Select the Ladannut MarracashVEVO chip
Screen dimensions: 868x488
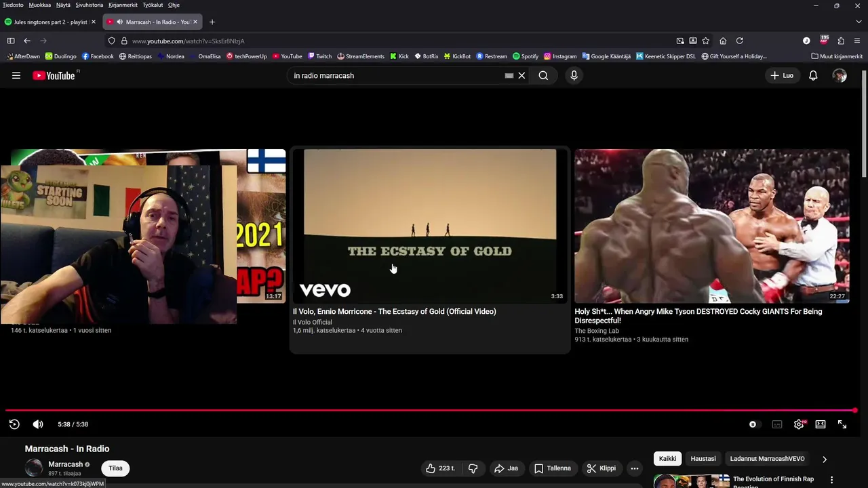coord(767,459)
